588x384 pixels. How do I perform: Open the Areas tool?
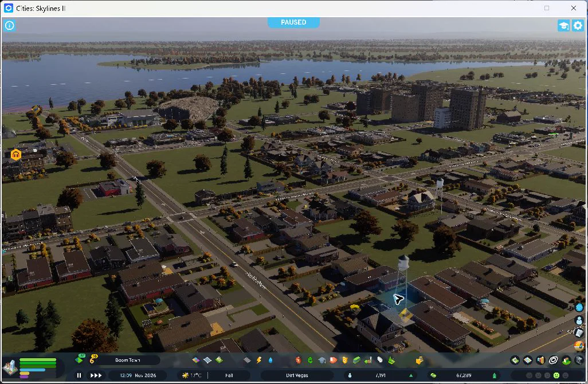click(207, 360)
